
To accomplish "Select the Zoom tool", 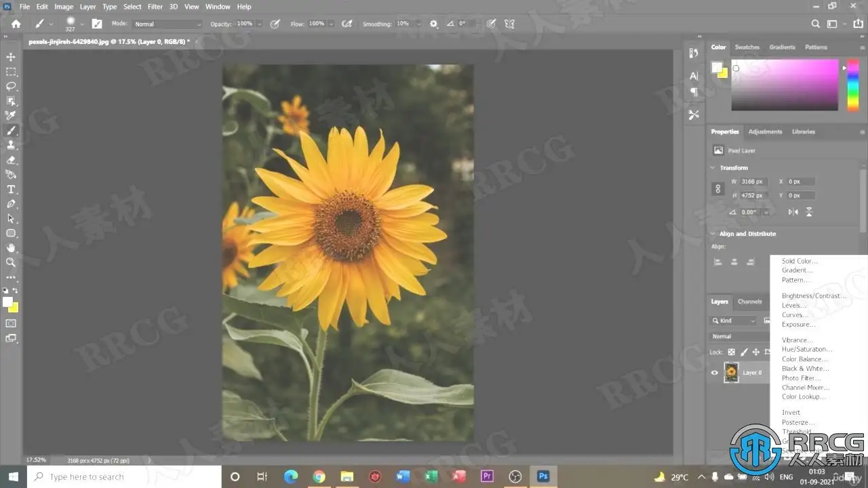I will click(11, 262).
